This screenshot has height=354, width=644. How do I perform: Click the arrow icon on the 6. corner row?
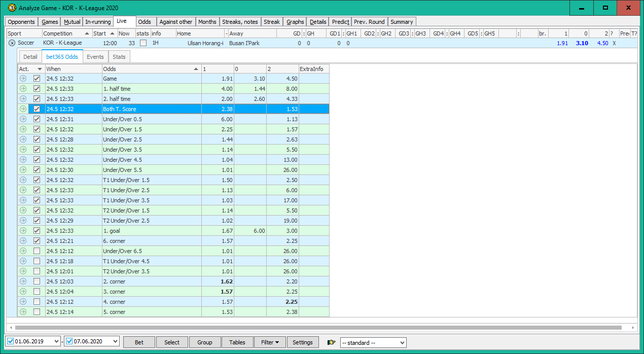point(22,240)
